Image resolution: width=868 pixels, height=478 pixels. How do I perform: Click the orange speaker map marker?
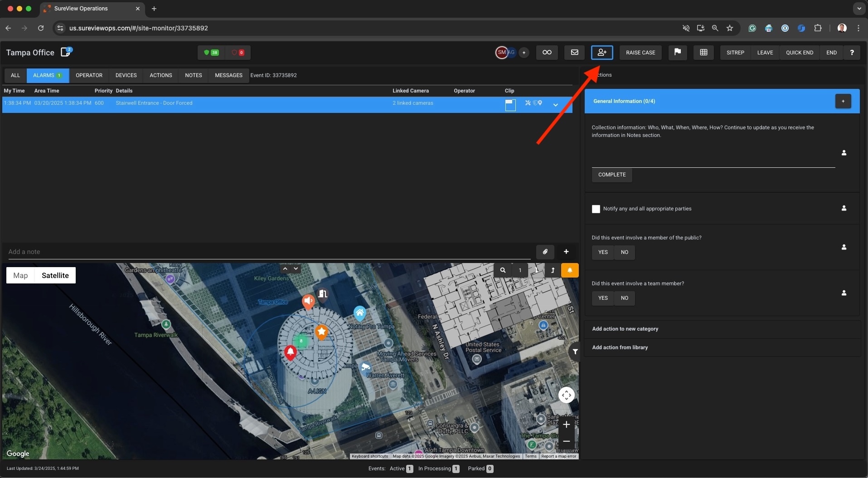point(308,301)
